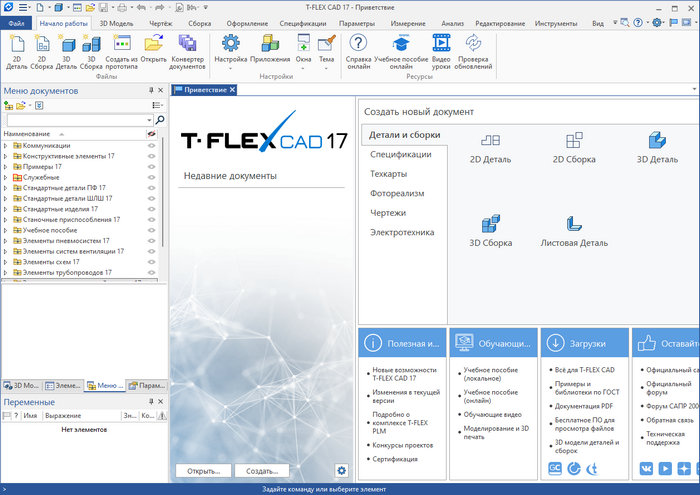The image size is (700, 495).
Task: Open Обучающие видео link
Action: point(492,415)
